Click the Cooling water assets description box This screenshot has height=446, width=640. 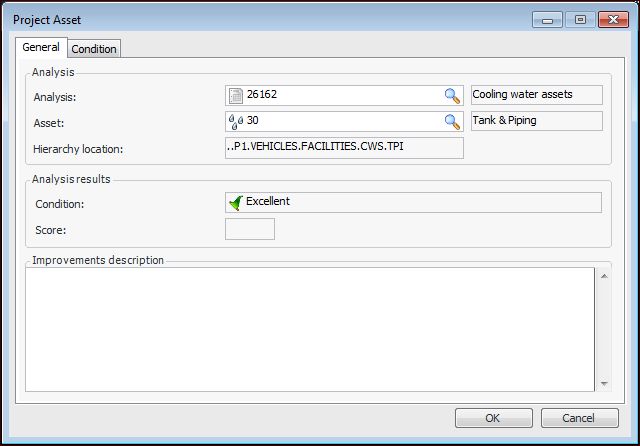536,95
